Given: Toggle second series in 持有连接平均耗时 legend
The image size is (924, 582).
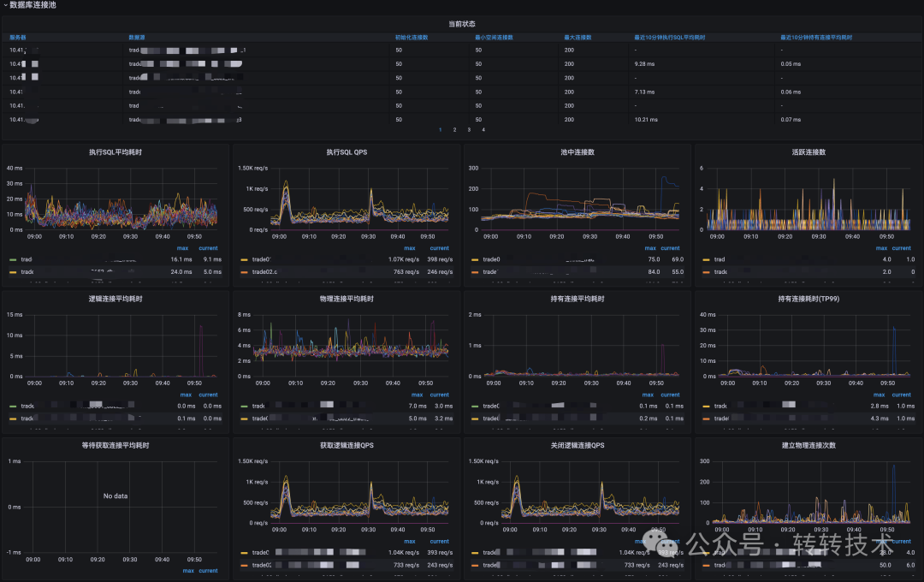Looking at the screenshot, I should click(490, 418).
